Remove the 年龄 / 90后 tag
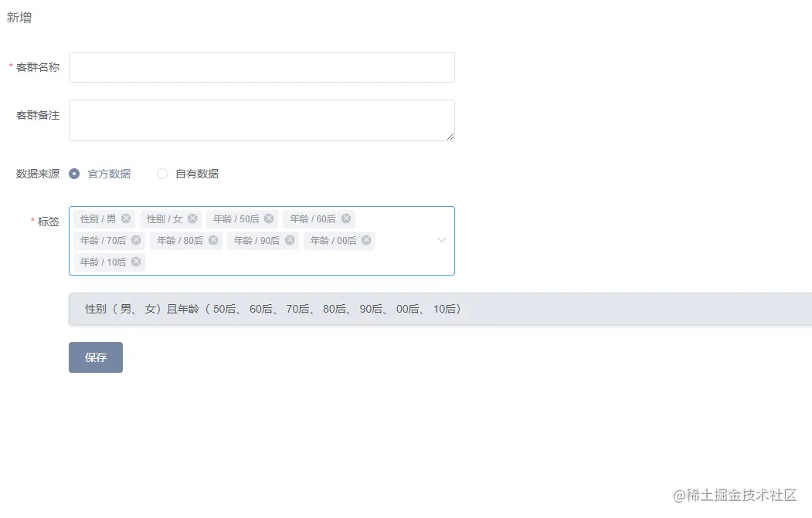 tap(290, 240)
